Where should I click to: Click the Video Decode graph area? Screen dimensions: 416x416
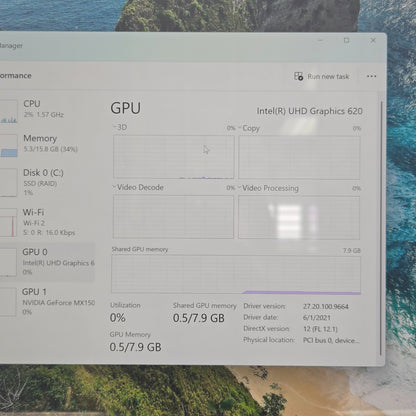pyautogui.click(x=173, y=217)
